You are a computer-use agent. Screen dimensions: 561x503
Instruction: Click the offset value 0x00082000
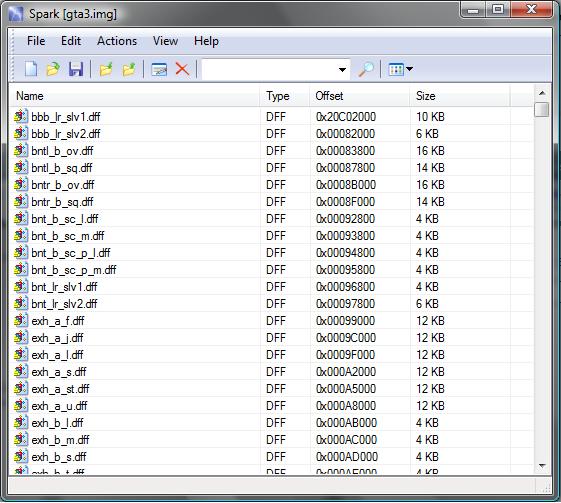[x=345, y=134]
